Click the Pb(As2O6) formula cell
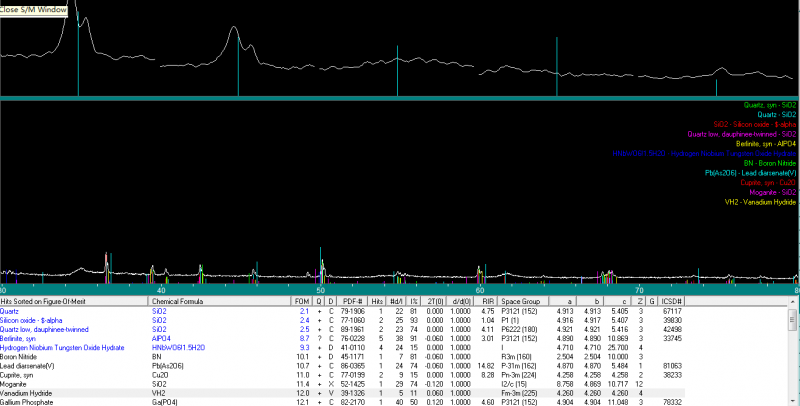This screenshot has width=800, height=406. pyautogui.click(x=167, y=366)
